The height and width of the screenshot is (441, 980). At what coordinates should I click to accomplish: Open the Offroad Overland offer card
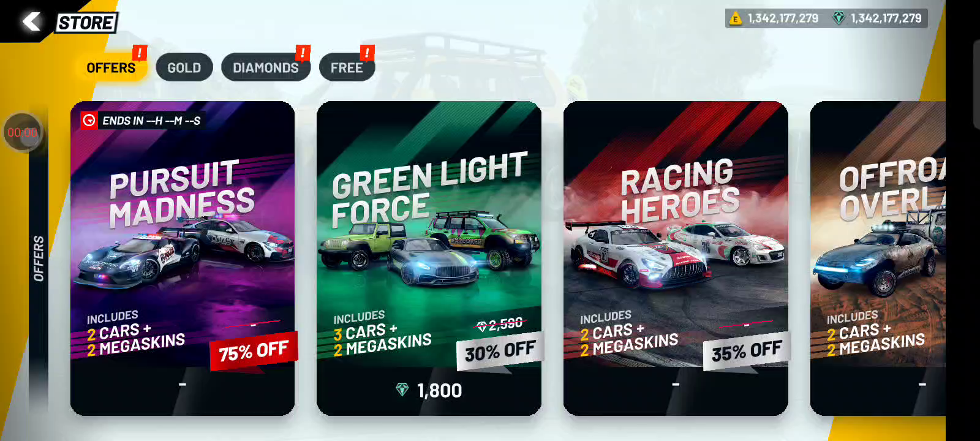878,258
